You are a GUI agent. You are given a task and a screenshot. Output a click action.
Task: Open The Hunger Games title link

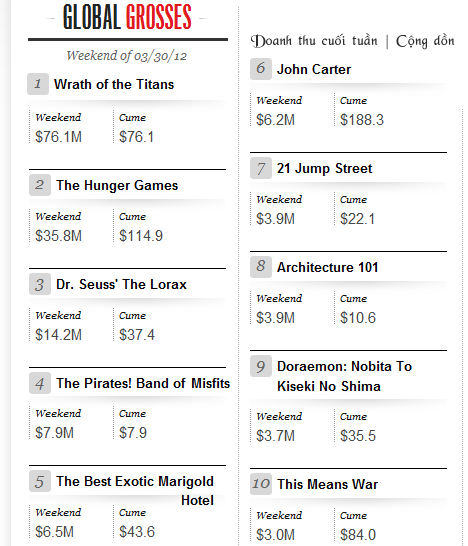coord(117,185)
